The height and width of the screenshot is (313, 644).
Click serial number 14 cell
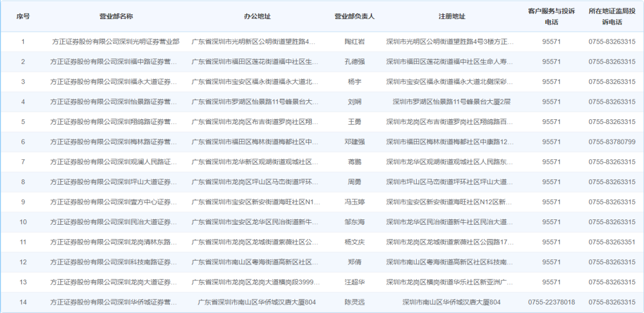tap(23, 302)
